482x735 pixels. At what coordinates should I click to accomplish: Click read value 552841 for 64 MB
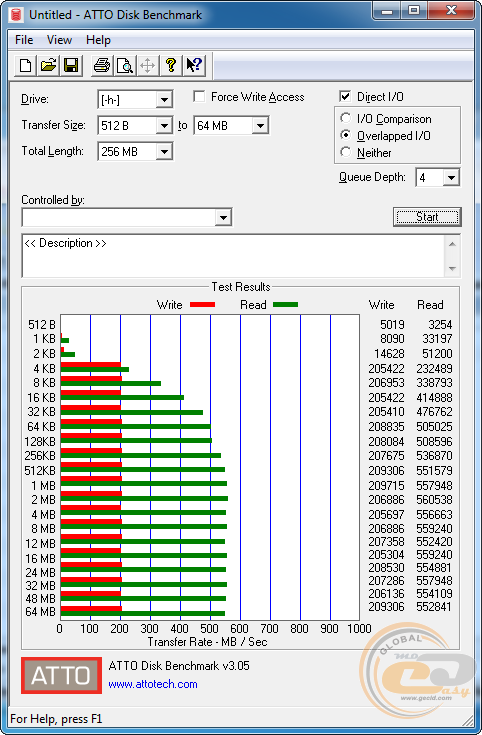(x=434, y=607)
